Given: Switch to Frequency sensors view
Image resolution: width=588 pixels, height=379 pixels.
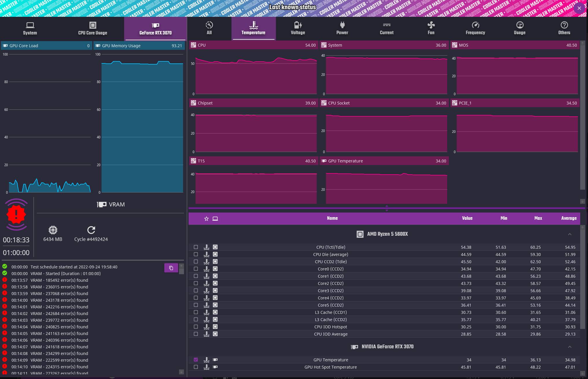Looking at the screenshot, I should pos(475,28).
